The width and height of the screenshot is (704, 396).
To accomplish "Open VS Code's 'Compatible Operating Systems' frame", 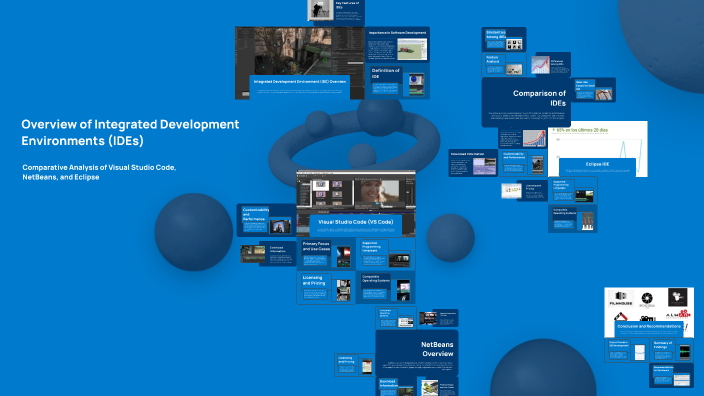I will point(386,287).
